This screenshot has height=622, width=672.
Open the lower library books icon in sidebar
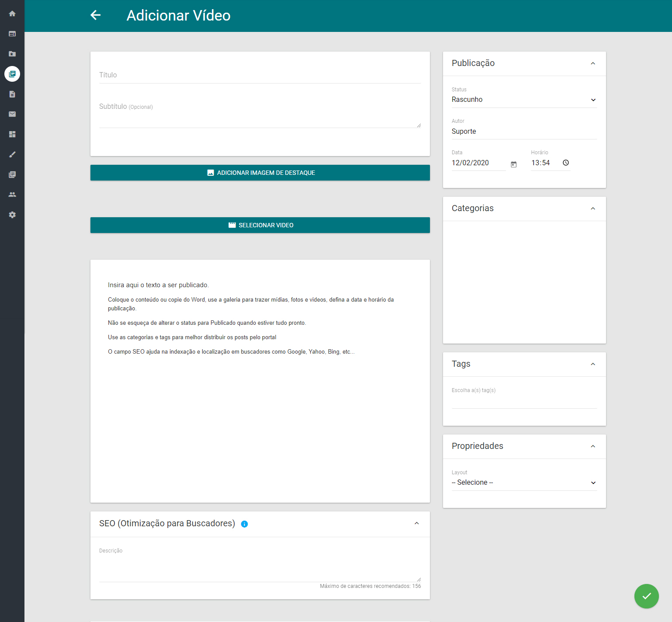[12, 174]
